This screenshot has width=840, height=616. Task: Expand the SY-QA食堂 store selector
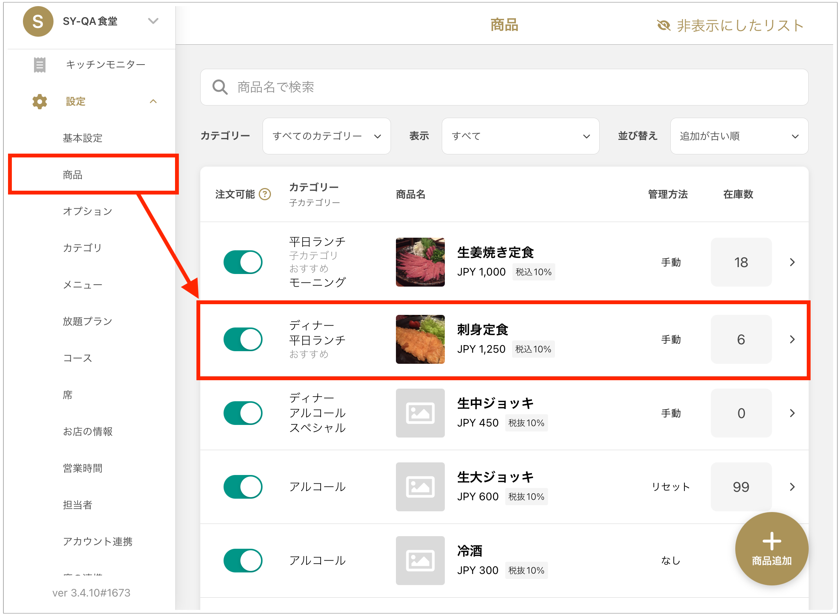(153, 21)
